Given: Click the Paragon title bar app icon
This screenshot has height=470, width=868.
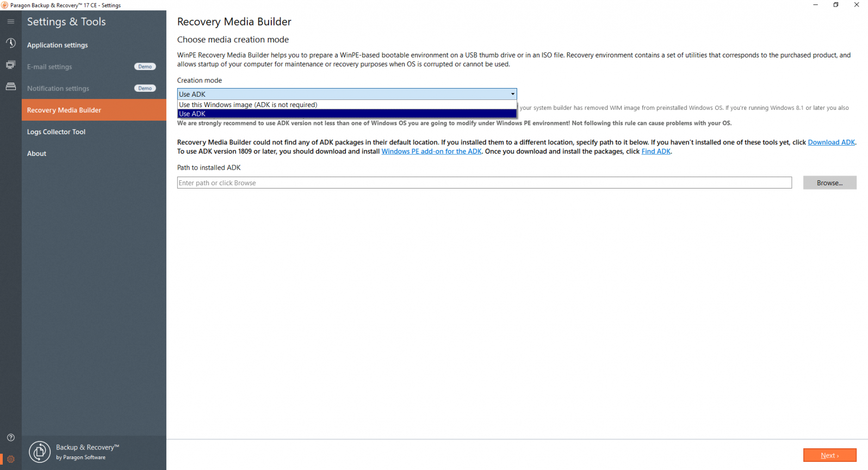Looking at the screenshot, I should point(5,5).
